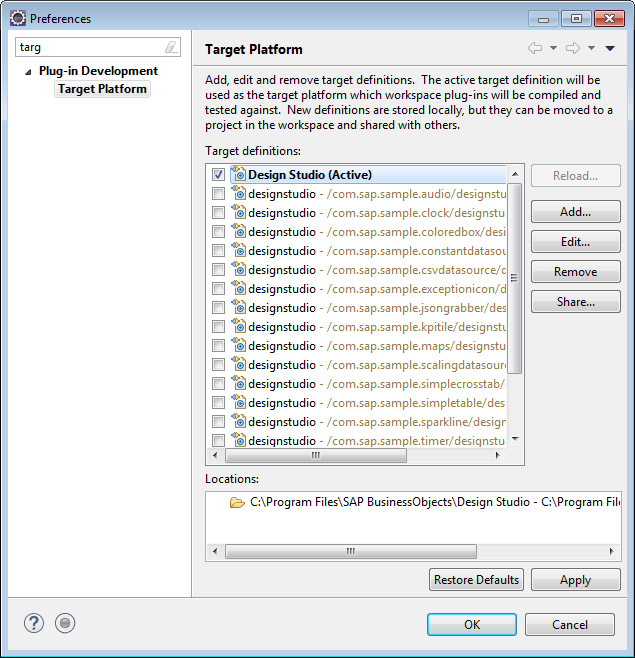Click the target icon for com.sap.sample.clock

click(x=238, y=212)
